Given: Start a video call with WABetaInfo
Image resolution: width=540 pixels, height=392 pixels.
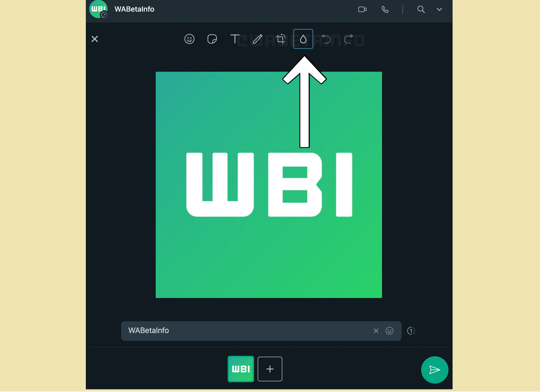Looking at the screenshot, I should [362, 10].
